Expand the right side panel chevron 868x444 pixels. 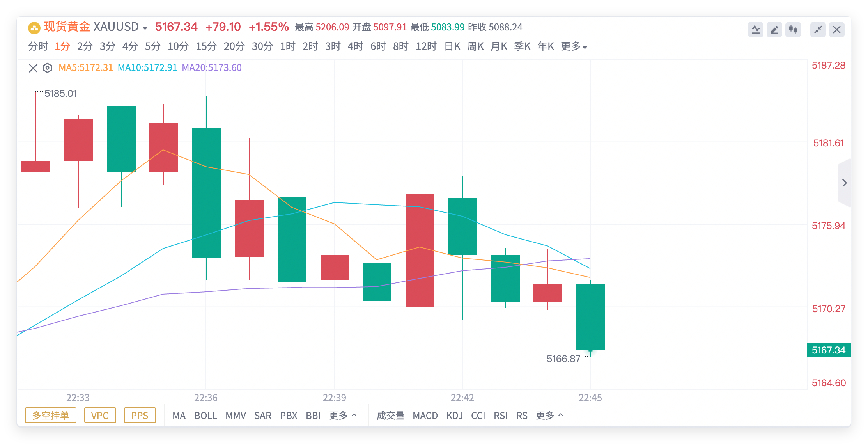click(844, 183)
